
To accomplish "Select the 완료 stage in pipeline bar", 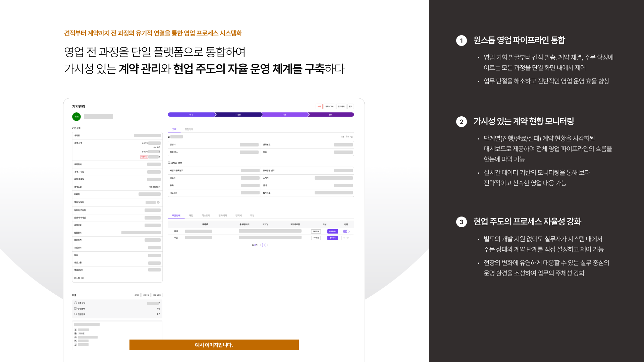I will click(x=330, y=115).
